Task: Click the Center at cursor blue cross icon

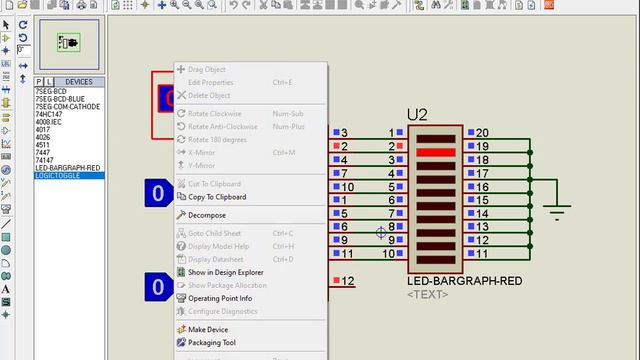Action: [x=162, y=5]
